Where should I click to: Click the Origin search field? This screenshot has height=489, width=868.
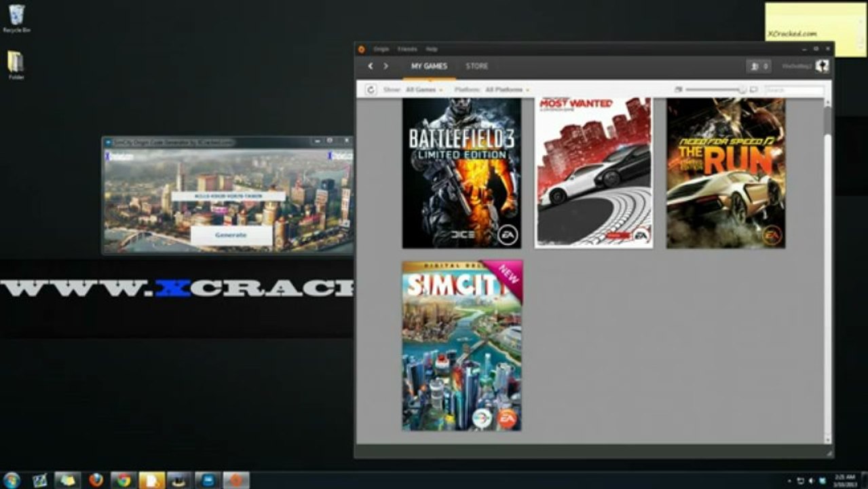click(794, 90)
